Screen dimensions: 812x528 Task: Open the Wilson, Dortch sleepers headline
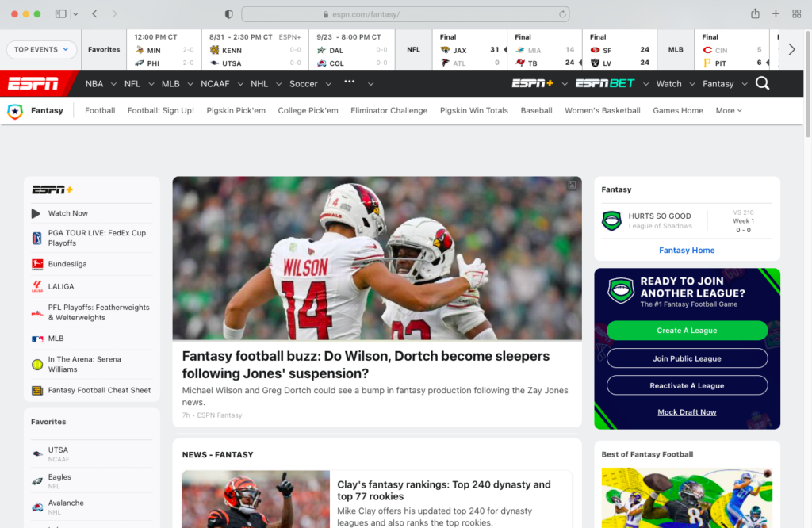coord(366,365)
